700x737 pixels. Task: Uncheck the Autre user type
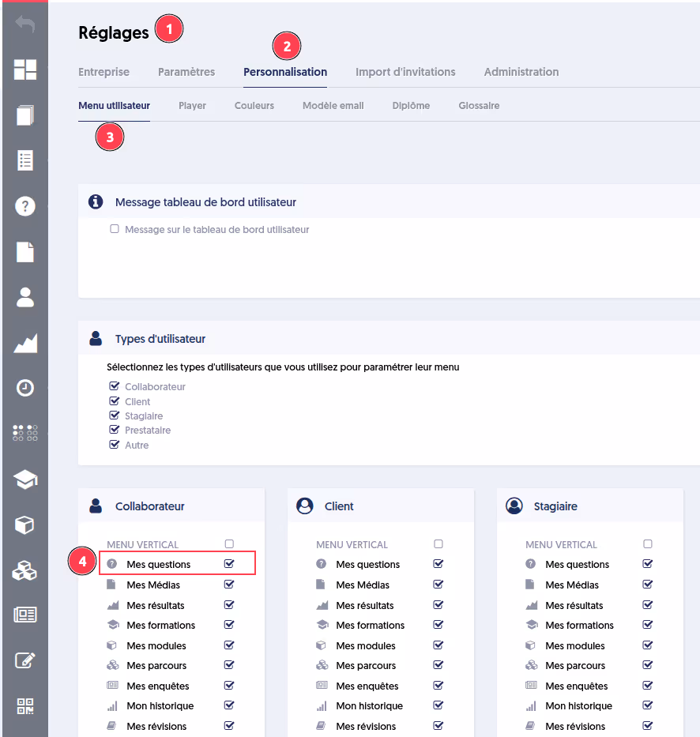tap(115, 444)
